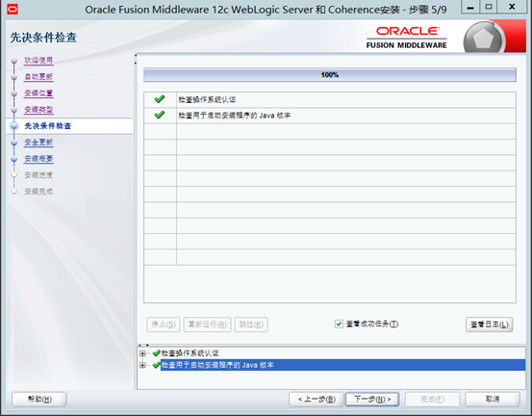Screen dimensions: 532x416
Task: Select table row text 检查用于启动安装程序的 Java 版本
Action: pyautogui.click(x=235, y=116)
